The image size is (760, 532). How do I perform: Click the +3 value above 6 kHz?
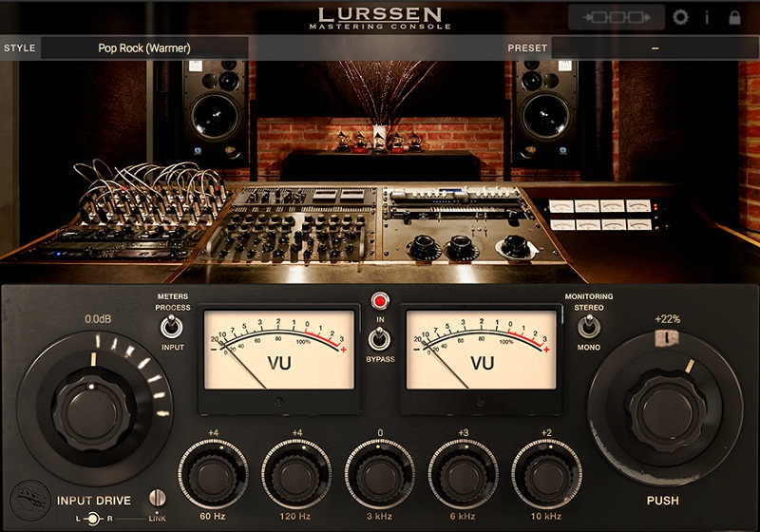tap(464, 432)
